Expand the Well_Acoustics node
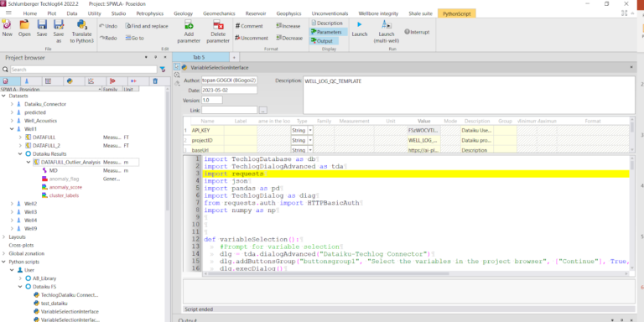 pyautogui.click(x=12, y=121)
